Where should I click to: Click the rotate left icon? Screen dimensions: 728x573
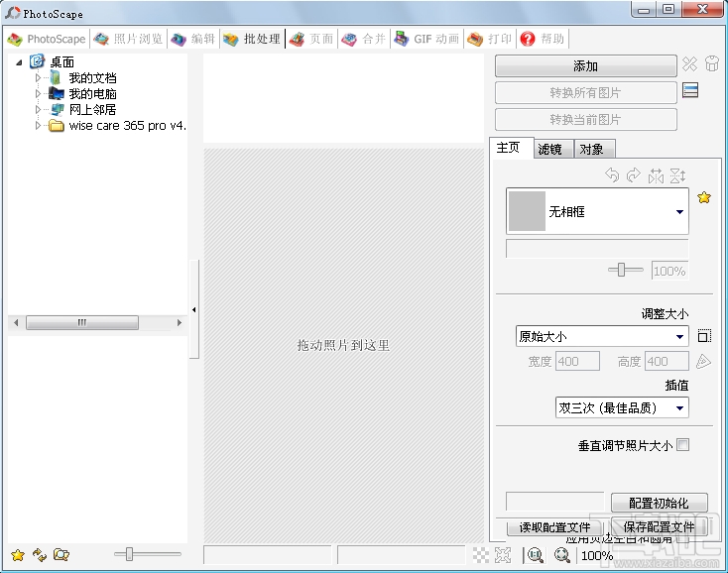(612, 175)
